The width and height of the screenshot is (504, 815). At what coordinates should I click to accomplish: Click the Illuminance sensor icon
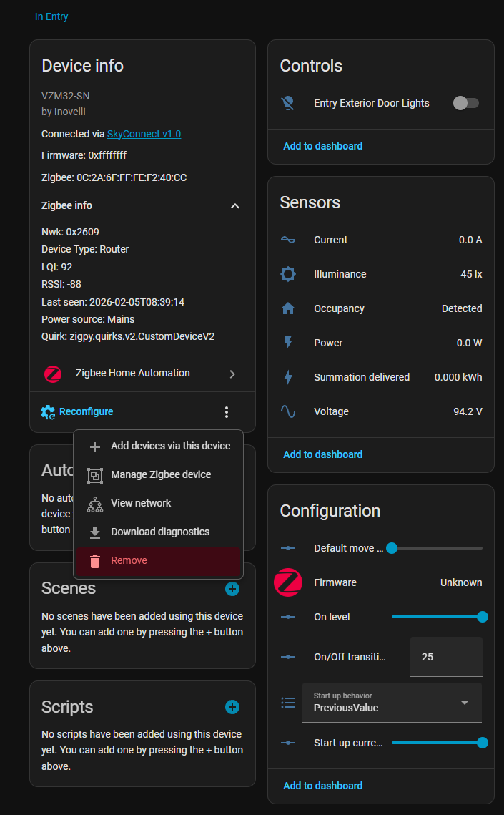click(x=288, y=274)
